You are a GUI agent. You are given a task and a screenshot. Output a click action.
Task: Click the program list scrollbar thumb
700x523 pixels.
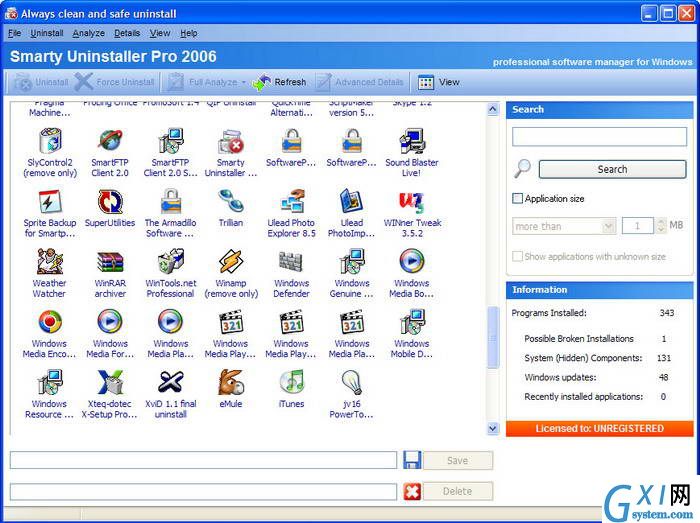[493, 338]
